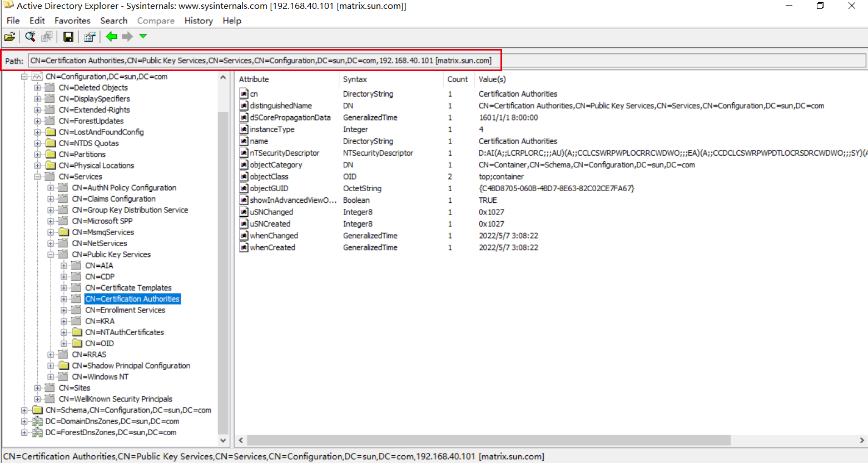The image size is (868, 463).
Task: Click the tree pane scroll down arrow
Action: (x=223, y=441)
